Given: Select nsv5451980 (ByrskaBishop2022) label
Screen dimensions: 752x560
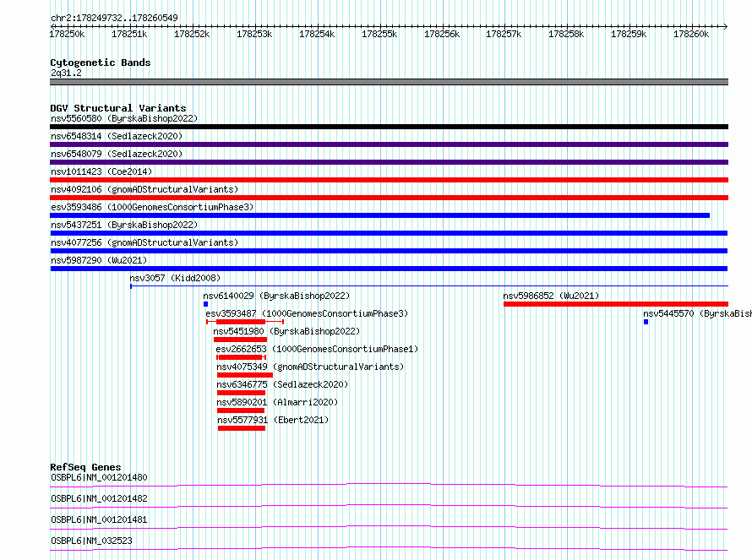Looking at the screenshot, I should (286, 331).
